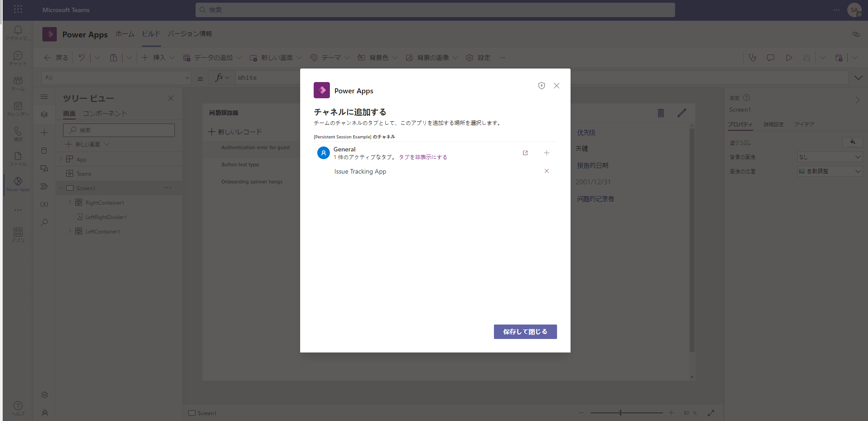868x421 pixels.
Task: Open Chat in Teams sidebar
Action: point(18,58)
